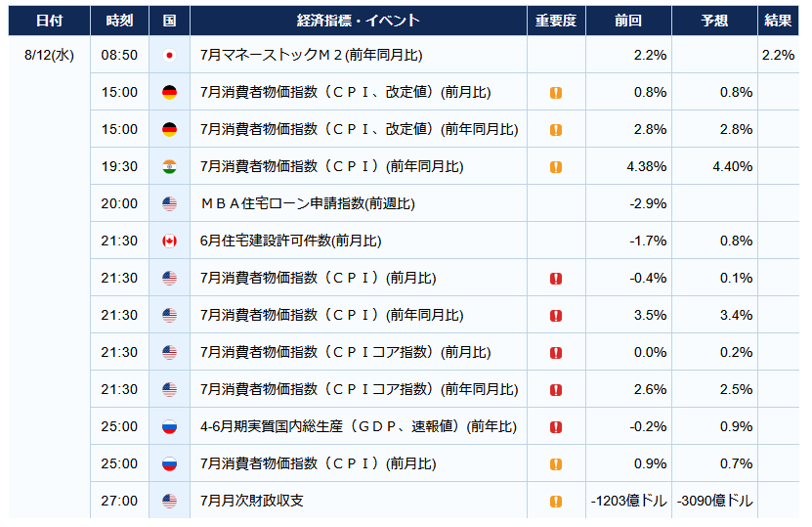This screenshot has height=527, width=812.
Task: Click the Canada flag icon at 21:30
Action: 169,241
